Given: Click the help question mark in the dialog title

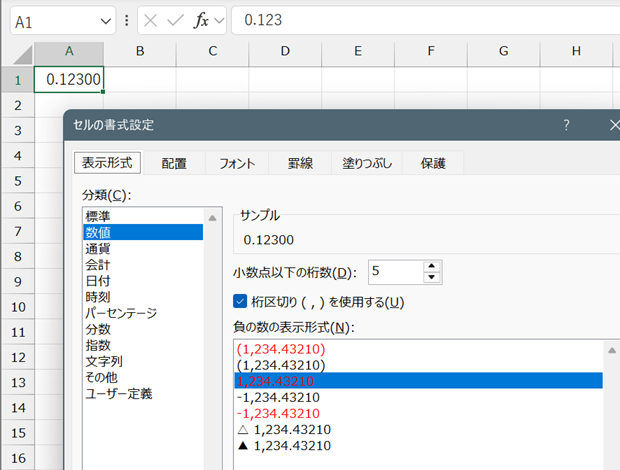Looking at the screenshot, I should (566, 125).
